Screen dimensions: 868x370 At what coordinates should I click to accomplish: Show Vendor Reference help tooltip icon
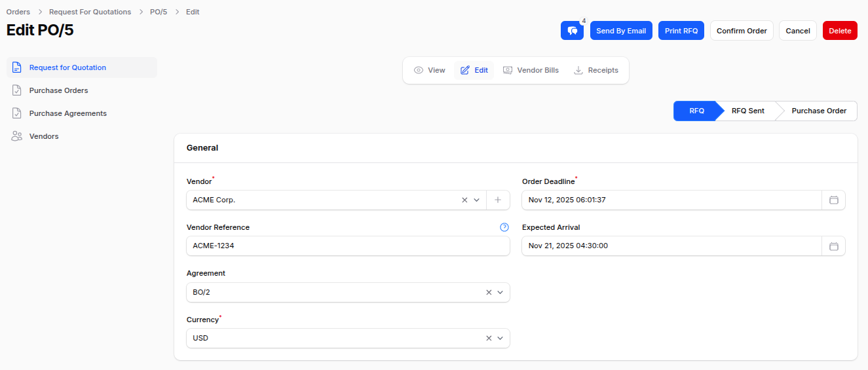coord(504,227)
